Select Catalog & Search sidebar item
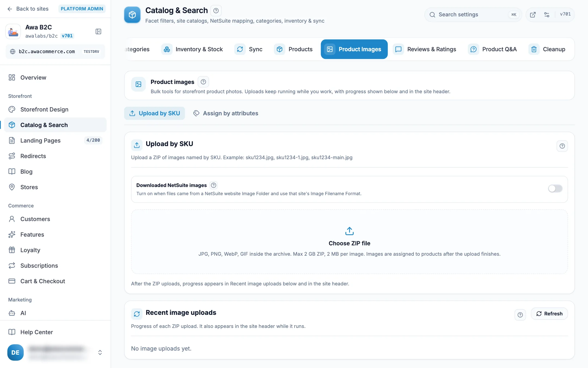The height and width of the screenshot is (368, 588). point(55,125)
